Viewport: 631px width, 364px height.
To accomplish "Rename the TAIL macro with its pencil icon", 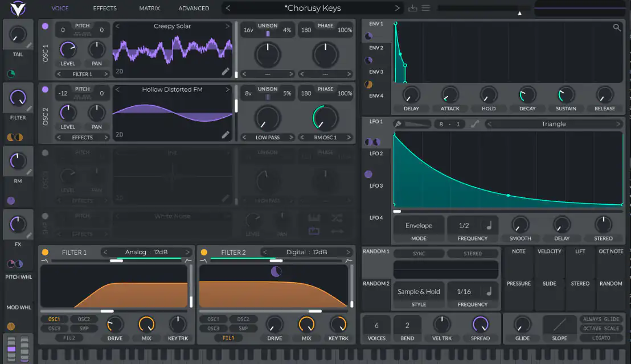I will [29, 45].
